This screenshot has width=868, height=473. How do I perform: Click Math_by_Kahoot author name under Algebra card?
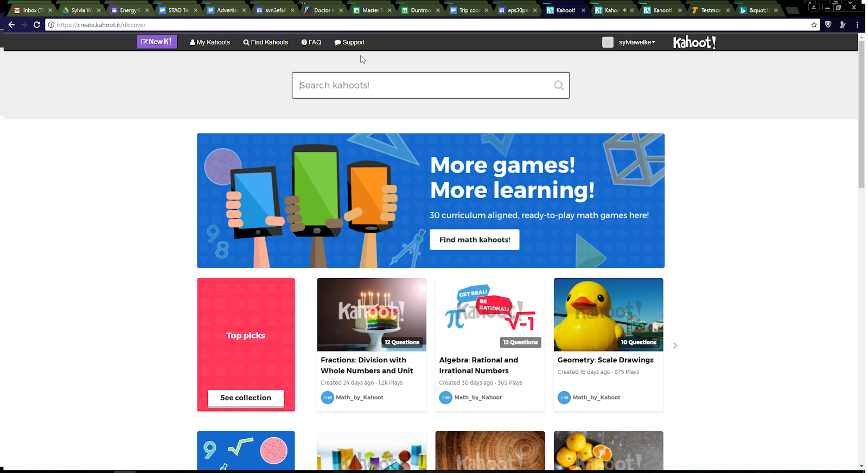pyautogui.click(x=478, y=398)
